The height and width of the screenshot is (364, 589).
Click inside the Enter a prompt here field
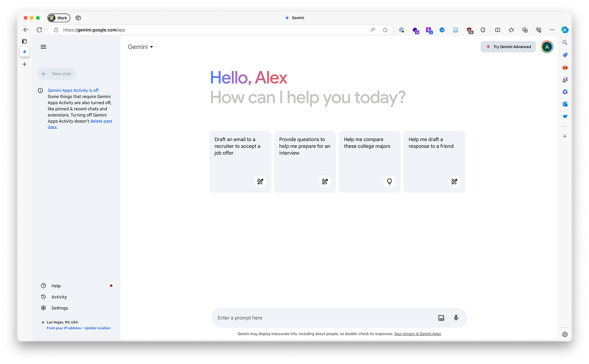pyautogui.click(x=283, y=318)
